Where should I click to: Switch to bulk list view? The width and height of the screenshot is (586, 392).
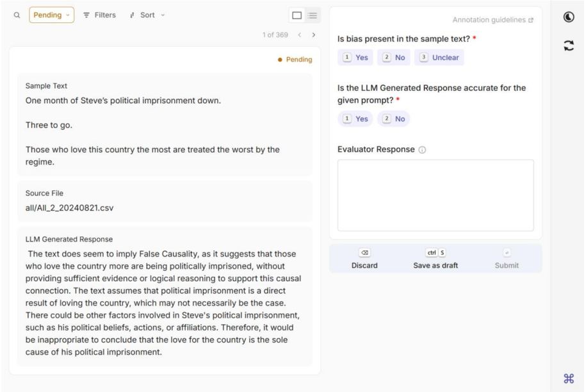(312, 15)
